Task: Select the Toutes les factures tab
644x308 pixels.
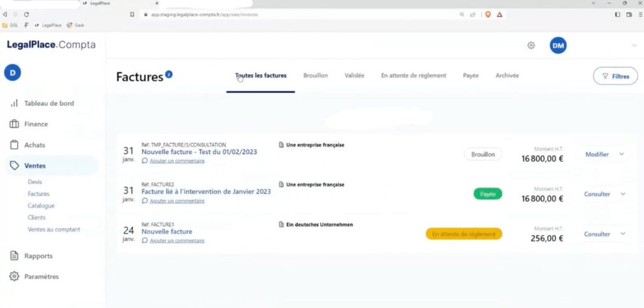Action: (x=260, y=76)
